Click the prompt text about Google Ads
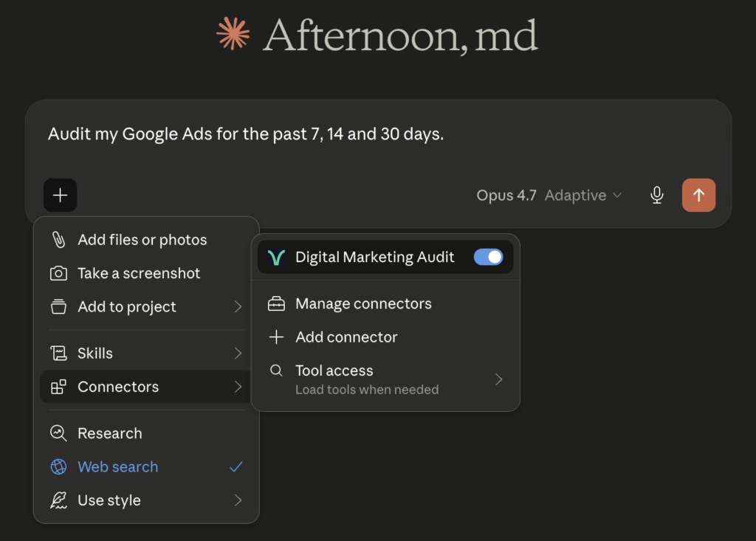756x541 pixels. click(x=245, y=134)
